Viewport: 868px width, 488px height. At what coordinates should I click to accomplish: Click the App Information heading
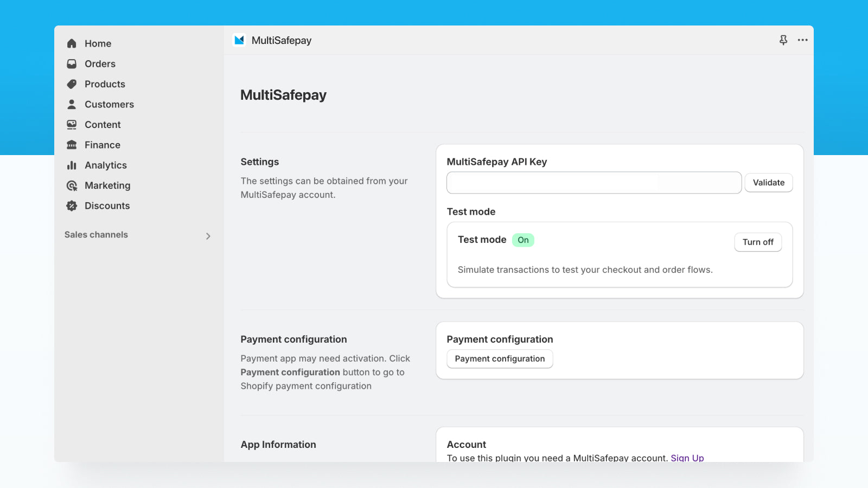point(278,445)
